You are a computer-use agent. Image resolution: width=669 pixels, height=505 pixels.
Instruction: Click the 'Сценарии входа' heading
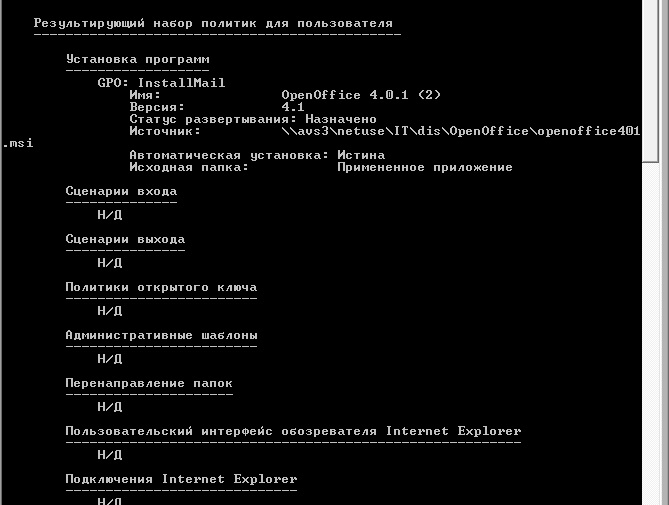pyautogui.click(x=122, y=191)
